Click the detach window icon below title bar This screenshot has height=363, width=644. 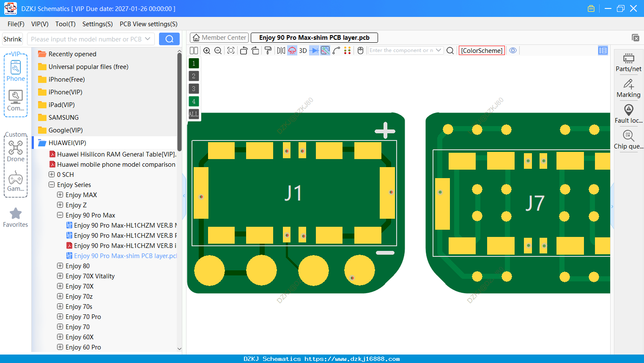point(636,38)
